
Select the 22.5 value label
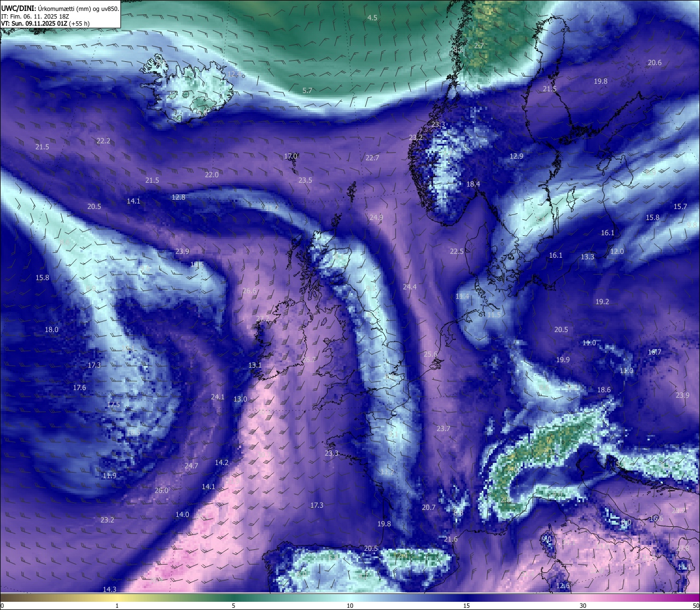coord(457,252)
